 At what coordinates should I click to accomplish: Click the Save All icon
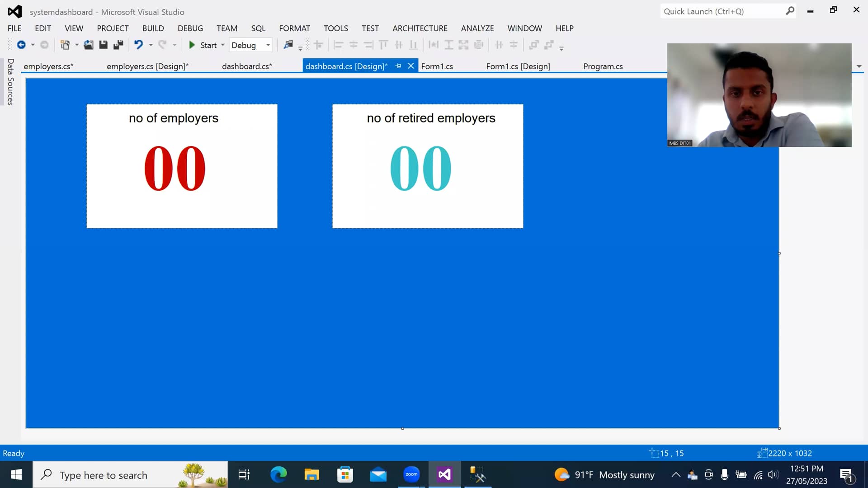click(118, 45)
